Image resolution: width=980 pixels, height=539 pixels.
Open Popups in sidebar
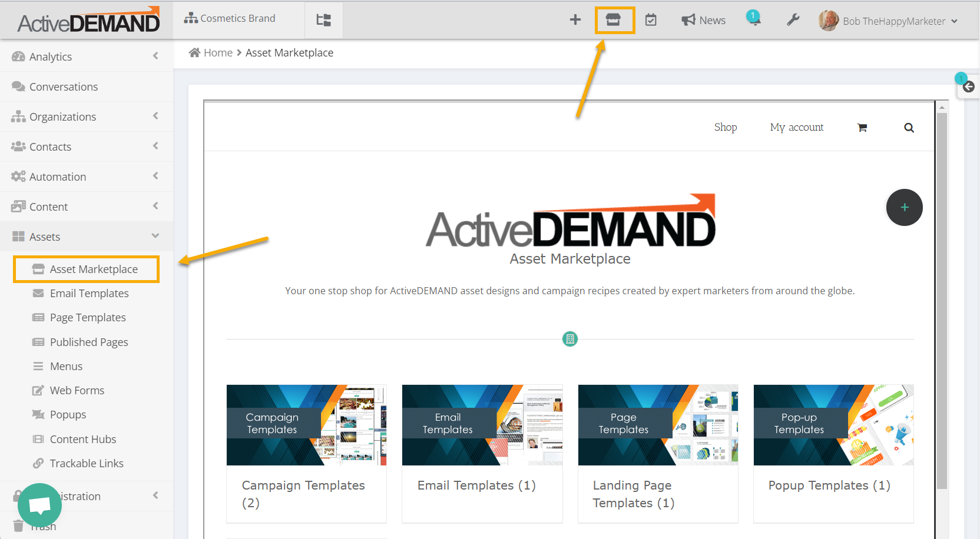(68, 414)
